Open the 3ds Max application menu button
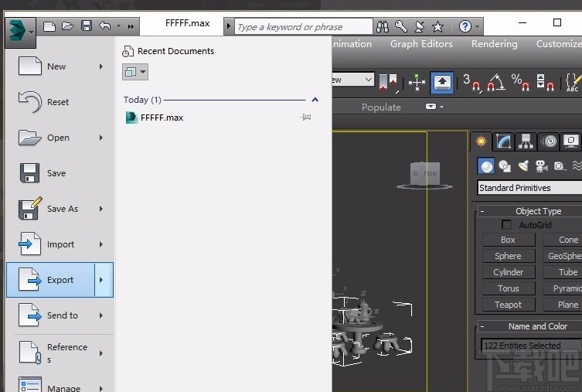This screenshot has height=392, width=582. pyautogui.click(x=20, y=32)
